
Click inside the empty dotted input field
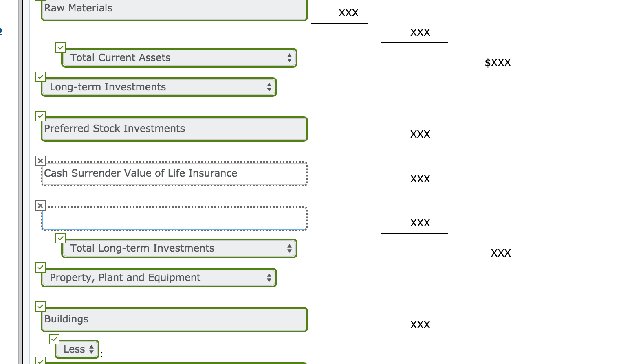[x=174, y=219]
